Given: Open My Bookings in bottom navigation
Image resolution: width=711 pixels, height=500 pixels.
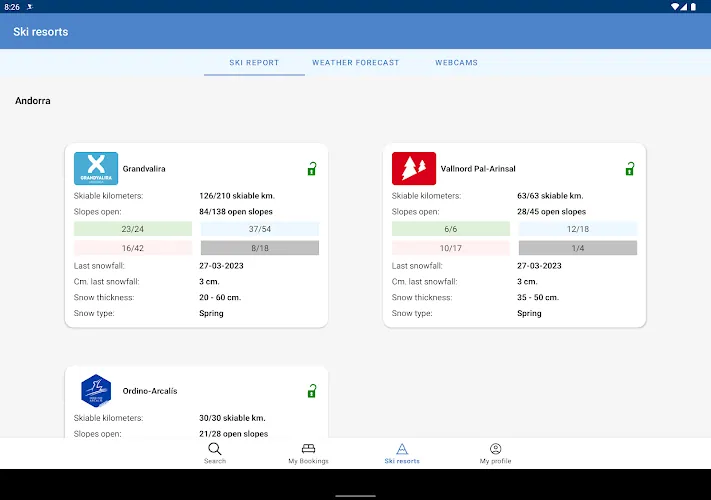Looking at the screenshot, I should [308, 454].
